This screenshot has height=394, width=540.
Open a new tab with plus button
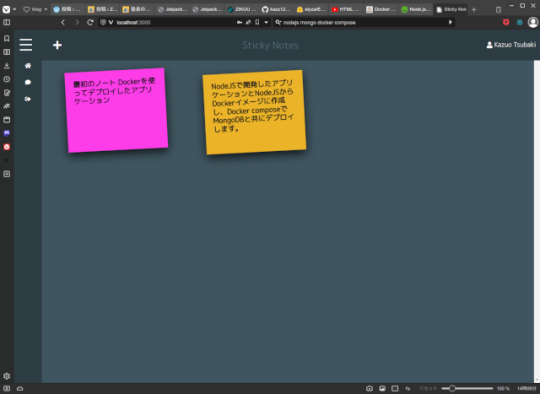474,10
